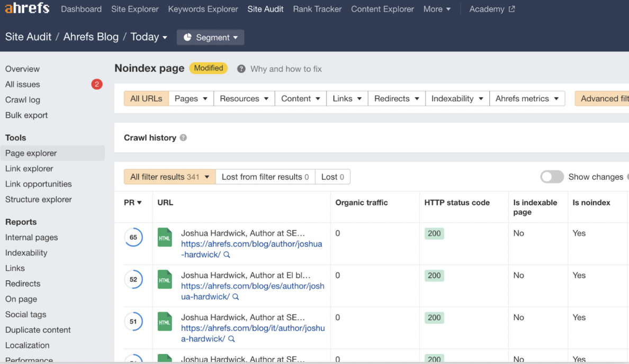Go to Link explorer in the sidebar

pyautogui.click(x=29, y=168)
